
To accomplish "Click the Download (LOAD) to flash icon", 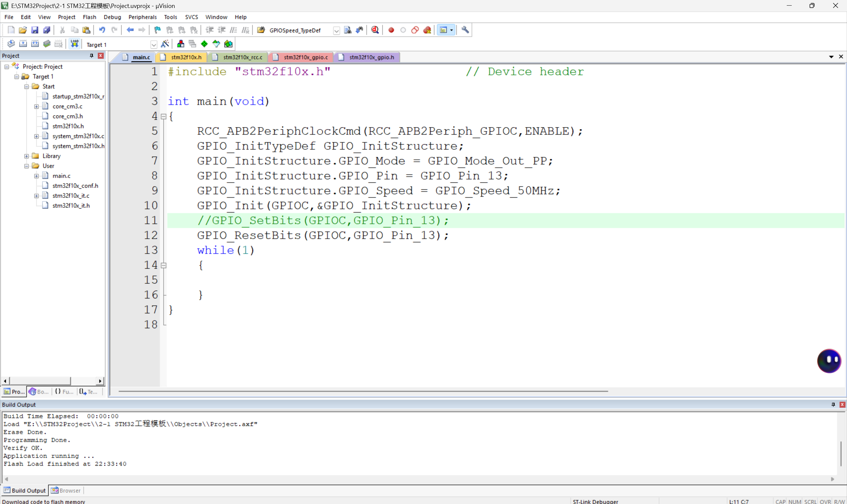I will coord(74,43).
